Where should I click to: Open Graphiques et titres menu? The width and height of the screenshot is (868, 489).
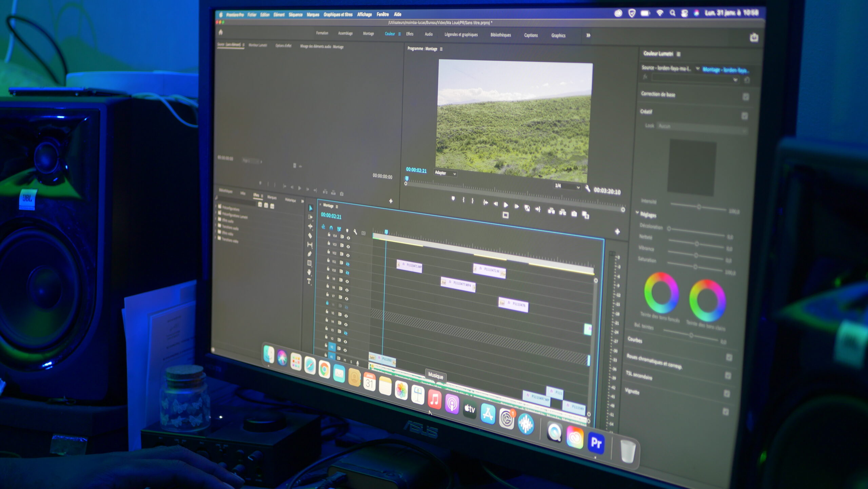[338, 14]
